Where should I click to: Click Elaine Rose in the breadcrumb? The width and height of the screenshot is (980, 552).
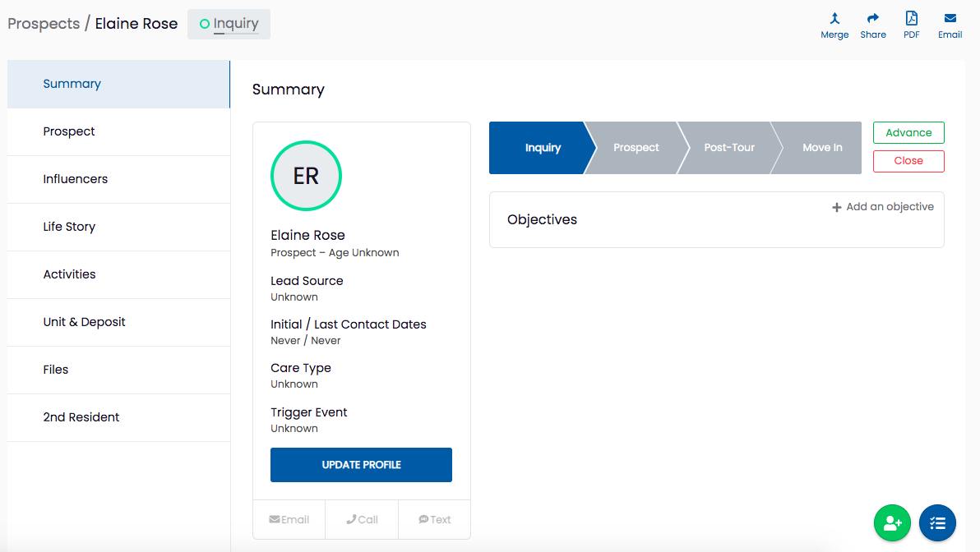point(136,24)
